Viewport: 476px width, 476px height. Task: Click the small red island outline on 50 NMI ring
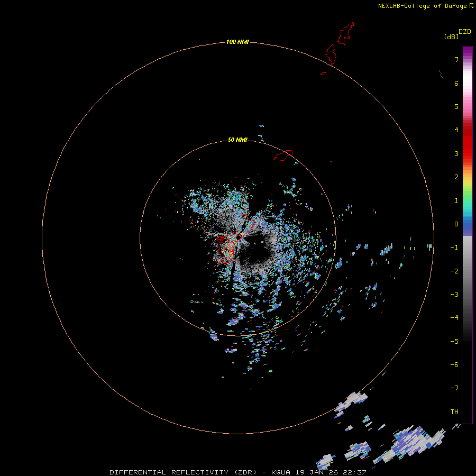tap(283, 155)
